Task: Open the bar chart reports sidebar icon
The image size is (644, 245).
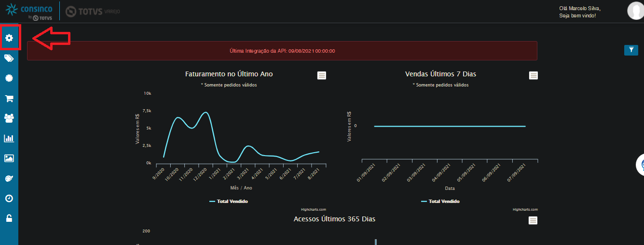Action: point(9,138)
